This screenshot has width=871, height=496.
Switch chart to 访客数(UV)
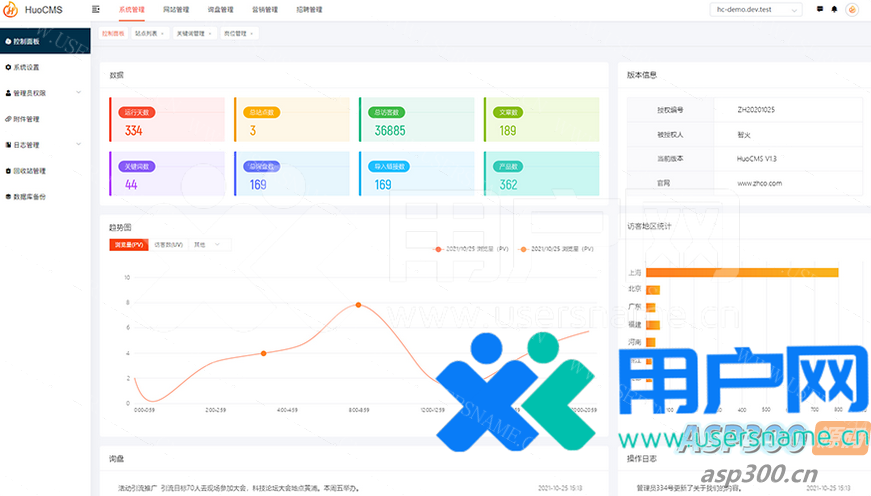[167, 244]
